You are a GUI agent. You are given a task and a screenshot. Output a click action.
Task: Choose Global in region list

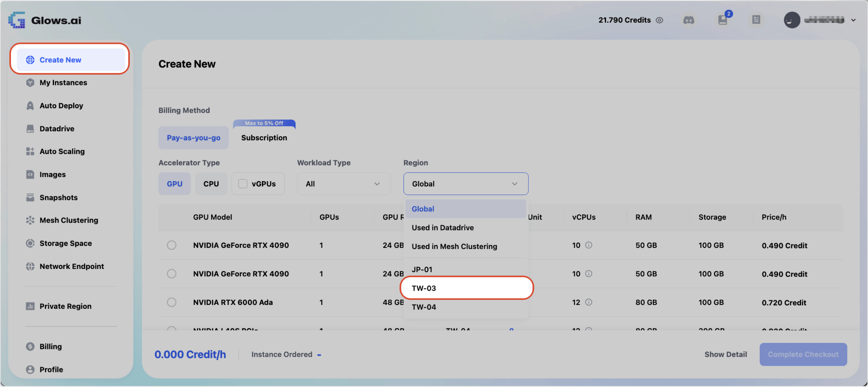pos(466,209)
